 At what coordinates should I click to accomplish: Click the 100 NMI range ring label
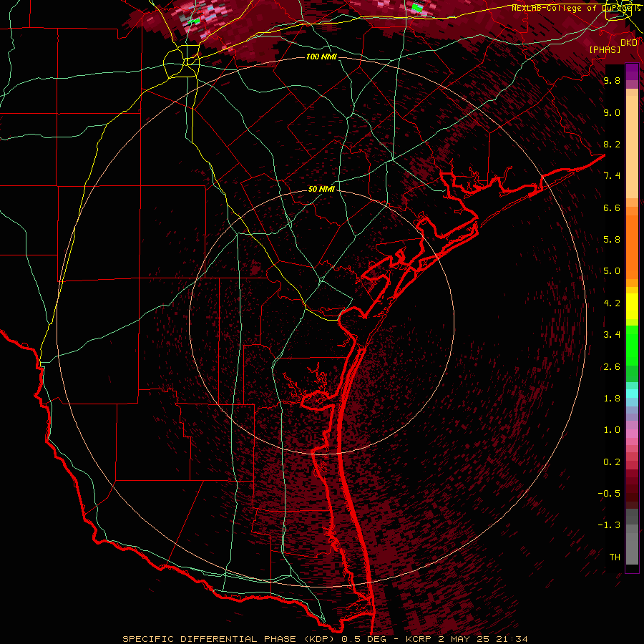[321, 57]
